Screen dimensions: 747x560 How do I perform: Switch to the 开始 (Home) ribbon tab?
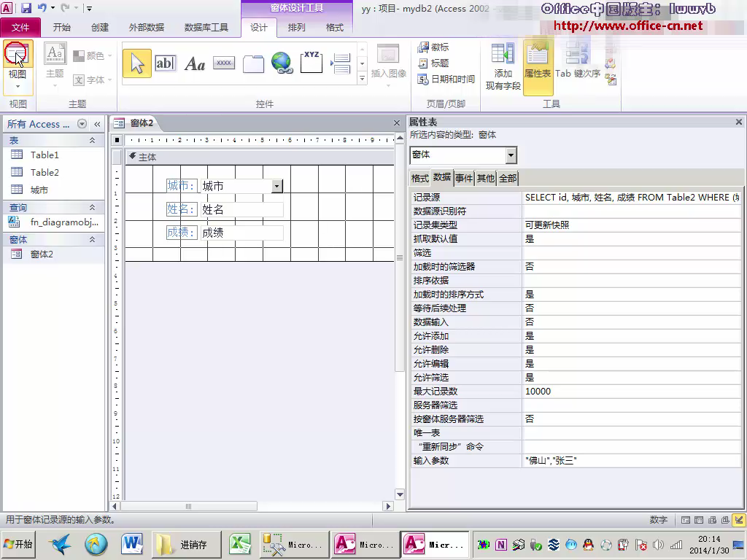pyautogui.click(x=61, y=28)
